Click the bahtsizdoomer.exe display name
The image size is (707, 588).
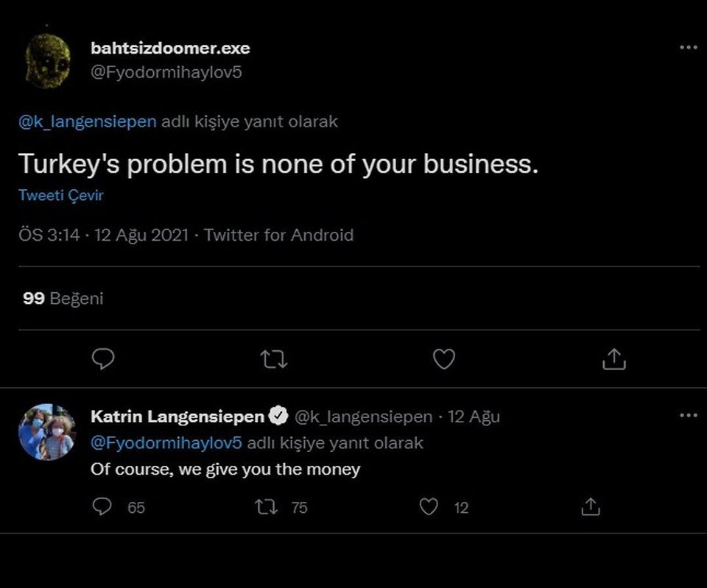(x=170, y=49)
